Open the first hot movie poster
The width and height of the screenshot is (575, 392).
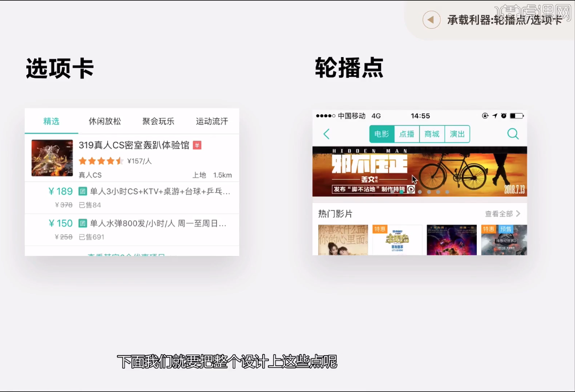pyautogui.click(x=343, y=240)
